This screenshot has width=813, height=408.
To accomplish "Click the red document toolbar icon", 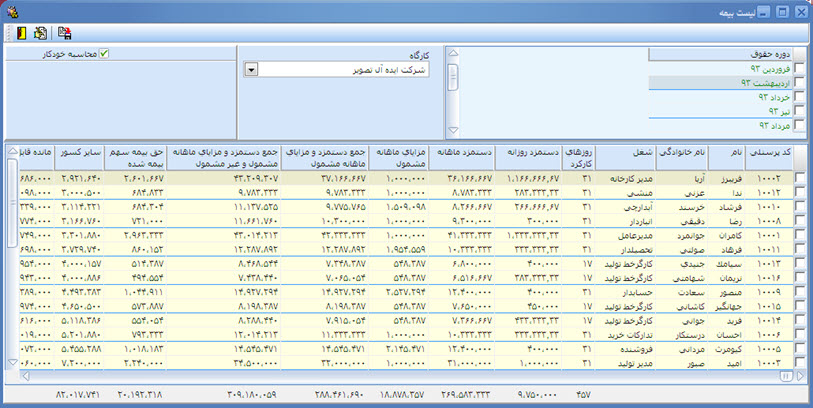I will (65, 33).
